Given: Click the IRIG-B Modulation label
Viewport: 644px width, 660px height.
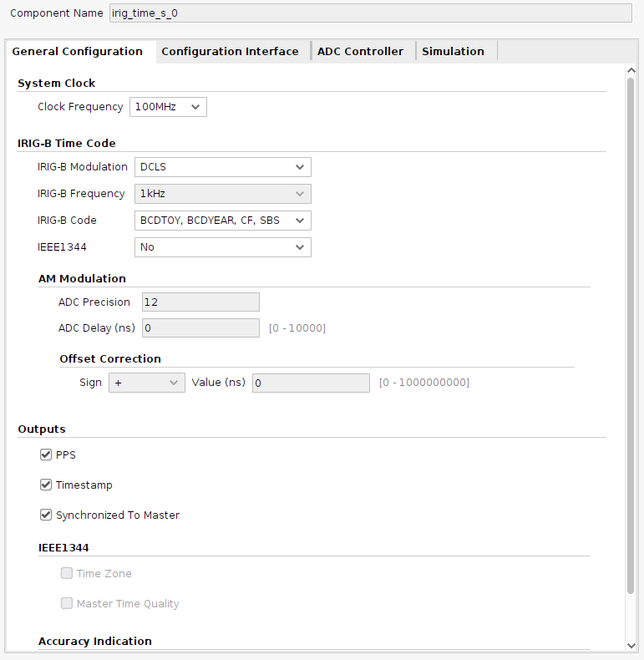Looking at the screenshot, I should coord(83,167).
